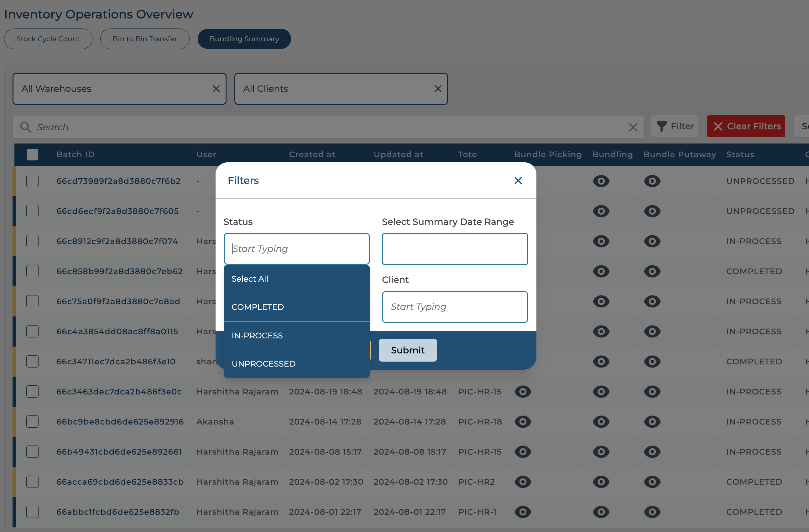Click the search magnifier icon
This screenshot has width=809, height=532.
click(x=25, y=127)
